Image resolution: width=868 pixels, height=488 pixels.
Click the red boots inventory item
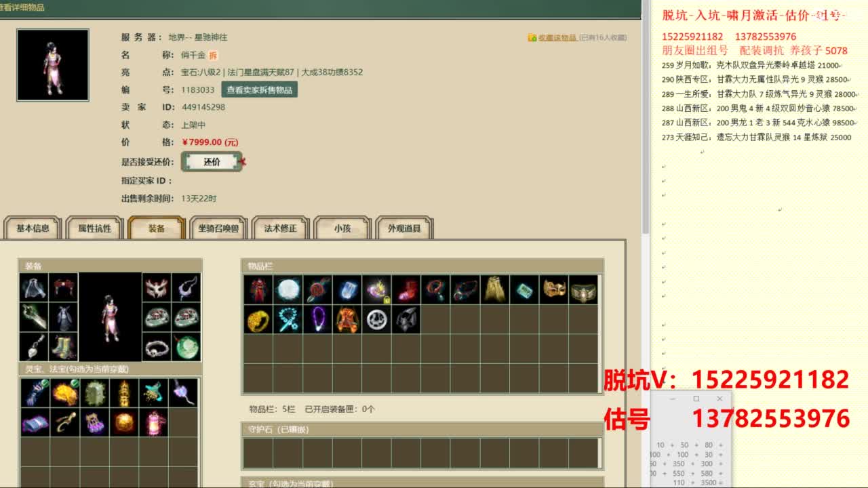point(406,289)
